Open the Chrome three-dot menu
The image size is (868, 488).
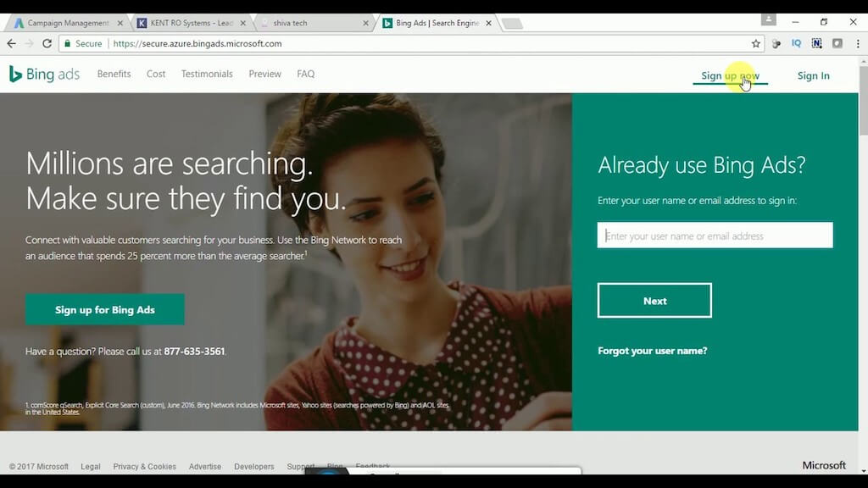pos(858,44)
